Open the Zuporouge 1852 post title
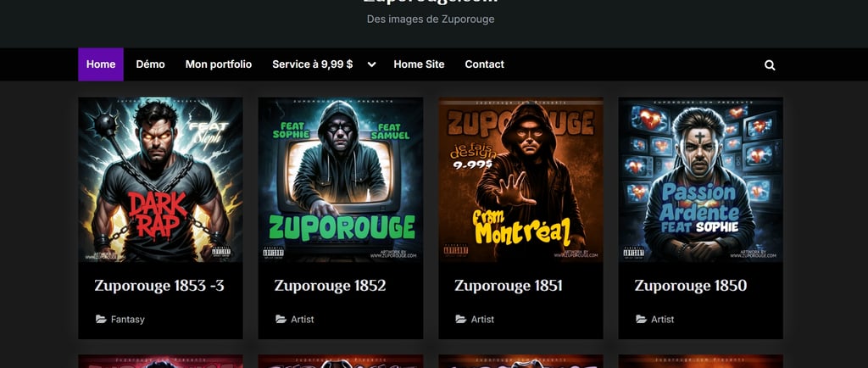868x368 pixels. pyautogui.click(x=331, y=286)
